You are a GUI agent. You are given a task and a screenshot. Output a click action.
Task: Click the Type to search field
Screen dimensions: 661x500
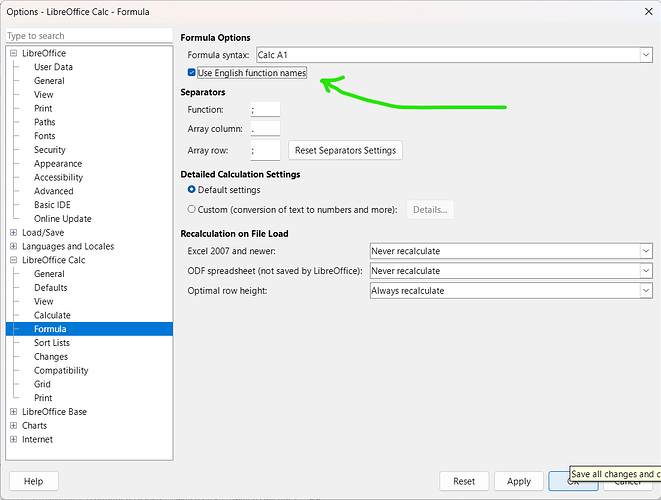[89, 36]
